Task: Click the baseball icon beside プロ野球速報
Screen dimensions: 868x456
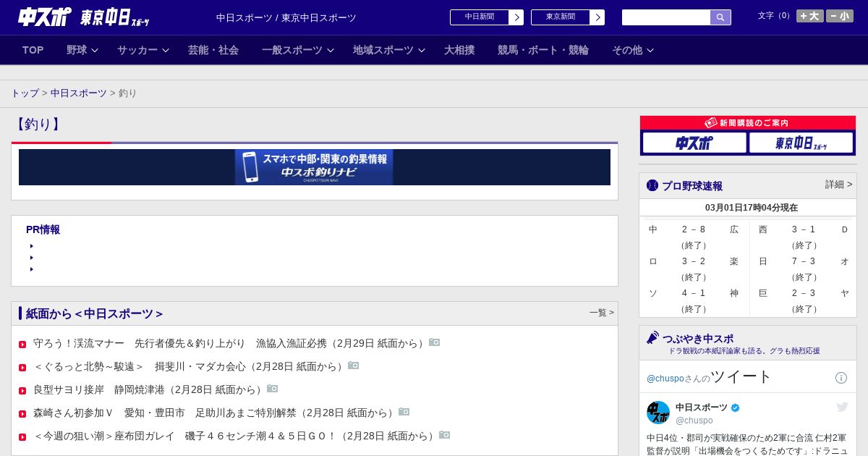Action: click(652, 185)
